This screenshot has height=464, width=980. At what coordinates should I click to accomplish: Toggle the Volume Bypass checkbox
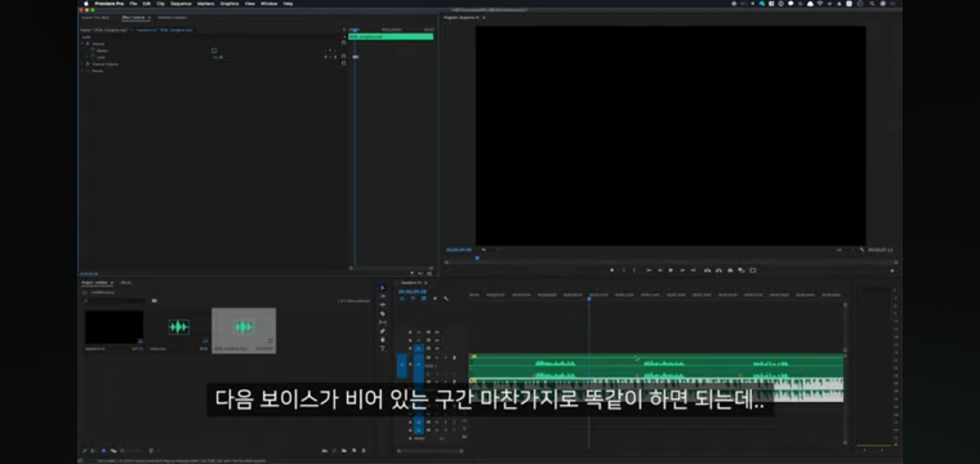click(214, 51)
